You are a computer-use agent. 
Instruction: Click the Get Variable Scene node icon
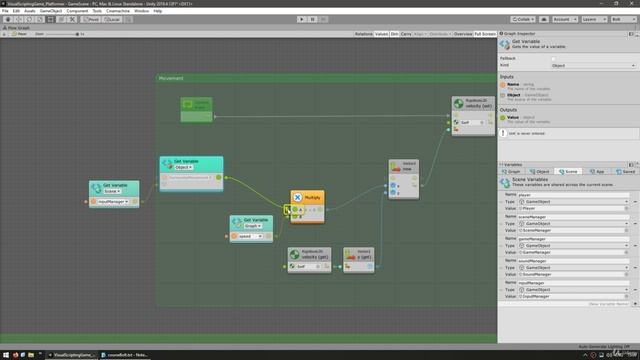coord(96,188)
